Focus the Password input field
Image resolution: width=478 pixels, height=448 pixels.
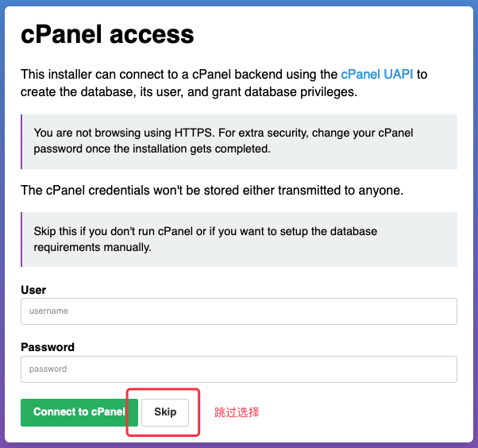point(238,369)
